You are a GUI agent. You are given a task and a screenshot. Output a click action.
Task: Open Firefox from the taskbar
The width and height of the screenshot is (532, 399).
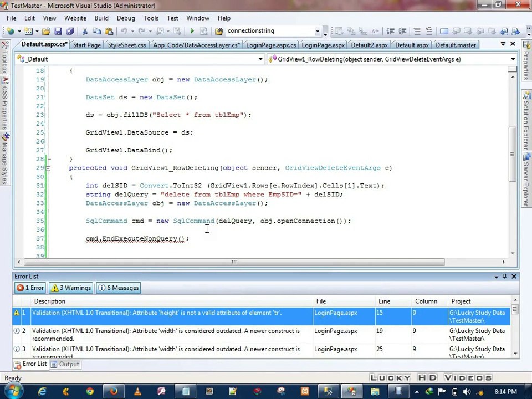114,391
